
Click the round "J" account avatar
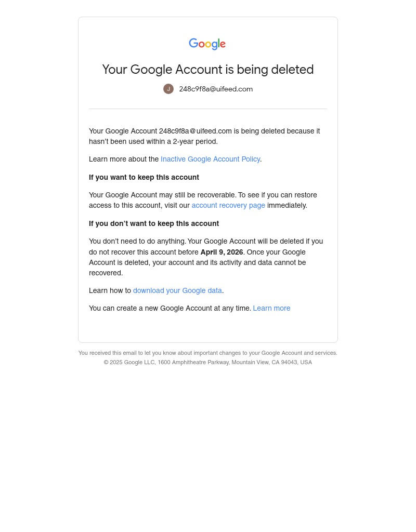168,89
